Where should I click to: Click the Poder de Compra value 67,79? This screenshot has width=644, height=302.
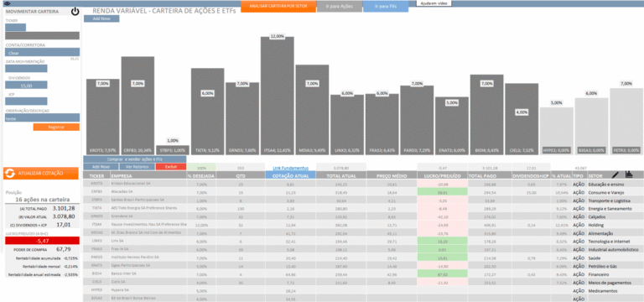click(63, 249)
